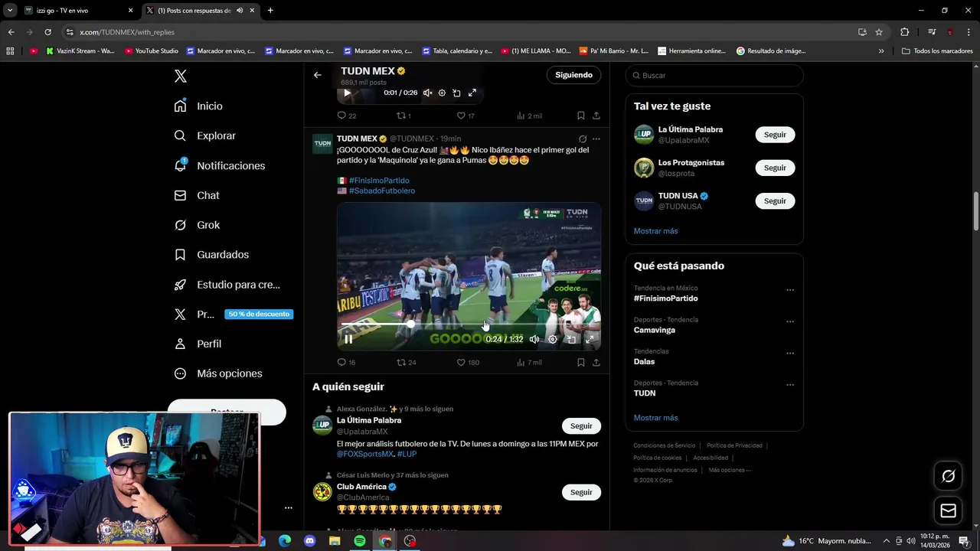Open messages floating mail button

[x=948, y=510]
